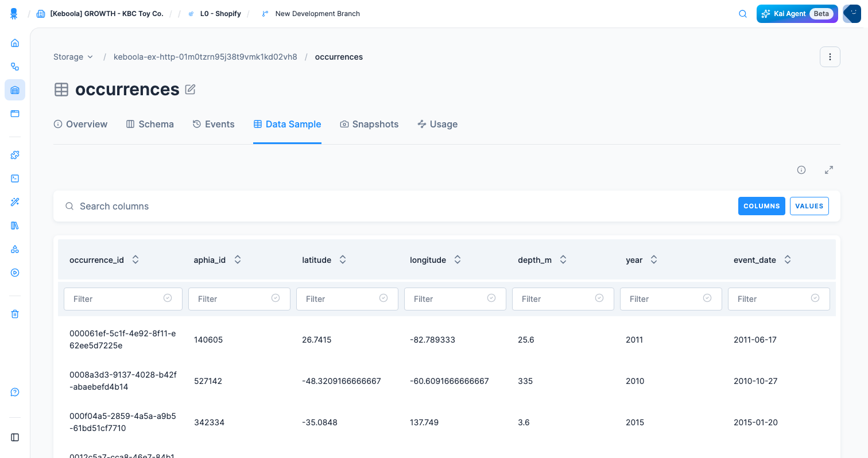Click the occurrences breadcrumb text
Viewport: 868px width, 458px height.
[x=339, y=57]
